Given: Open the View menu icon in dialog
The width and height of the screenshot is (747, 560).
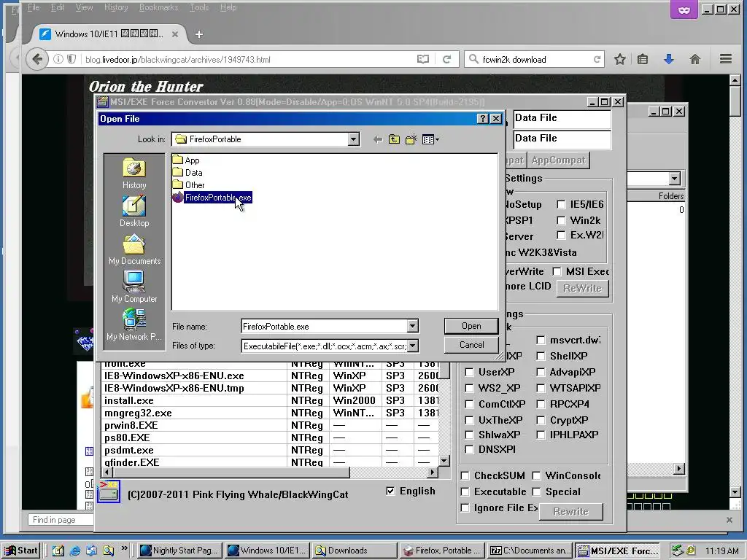Looking at the screenshot, I should (430, 139).
